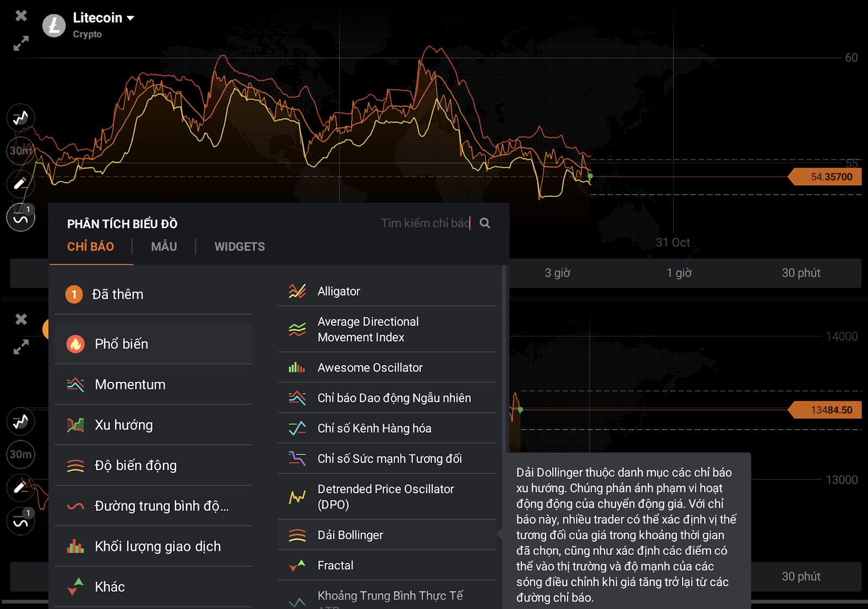Click the fullscreen expand arrows on top chart
Image resolution: width=868 pixels, height=609 pixels.
coord(21,43)
